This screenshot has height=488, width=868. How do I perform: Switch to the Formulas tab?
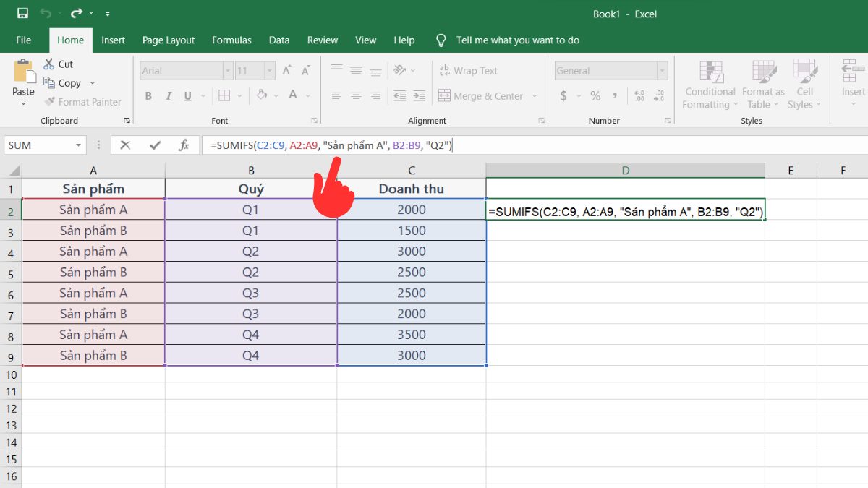coord(231,40)
